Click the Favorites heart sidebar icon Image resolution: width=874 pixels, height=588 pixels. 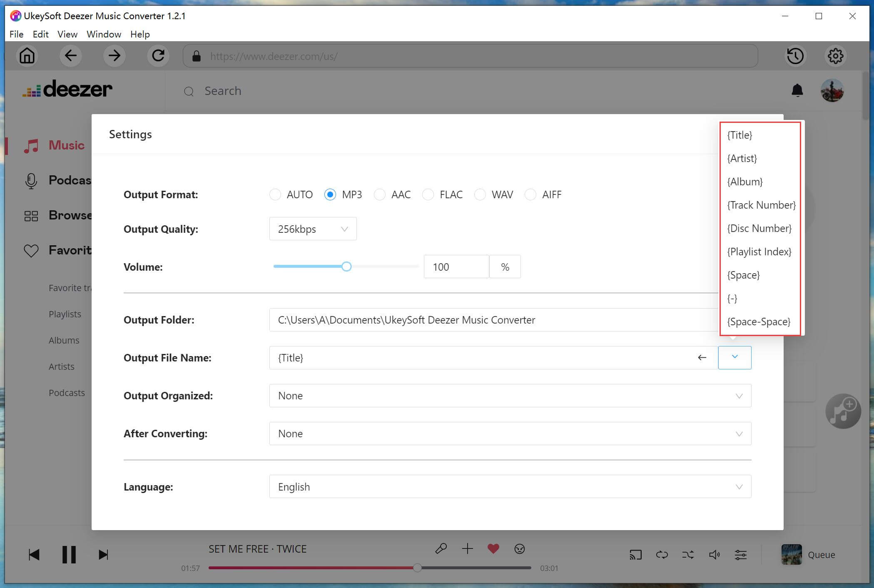point(31,250)
